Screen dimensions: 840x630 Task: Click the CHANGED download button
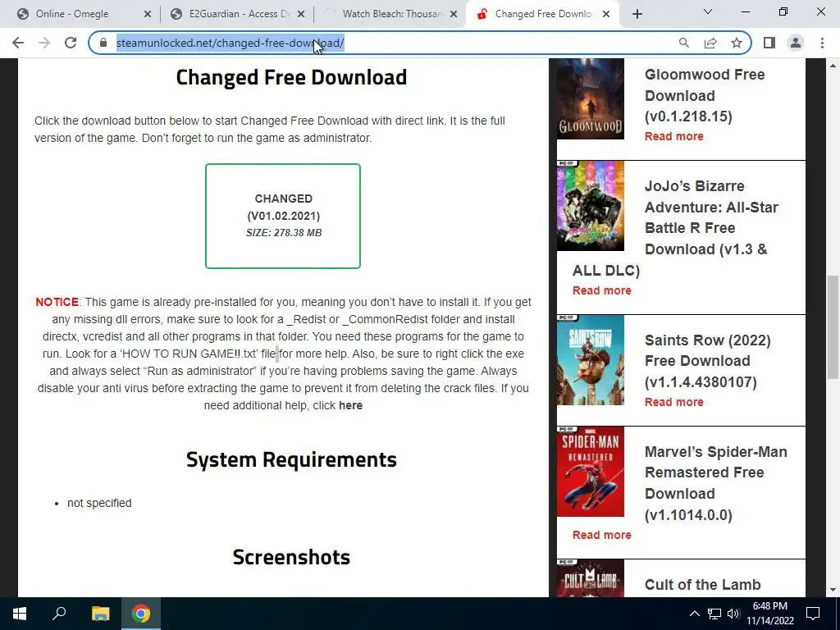click(283, 216)
